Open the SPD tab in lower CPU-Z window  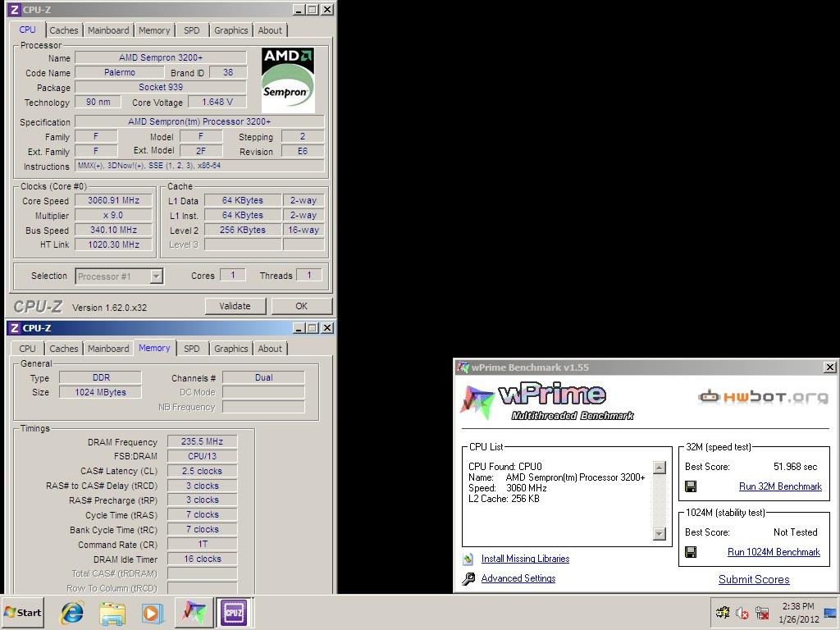click(192, 349)
